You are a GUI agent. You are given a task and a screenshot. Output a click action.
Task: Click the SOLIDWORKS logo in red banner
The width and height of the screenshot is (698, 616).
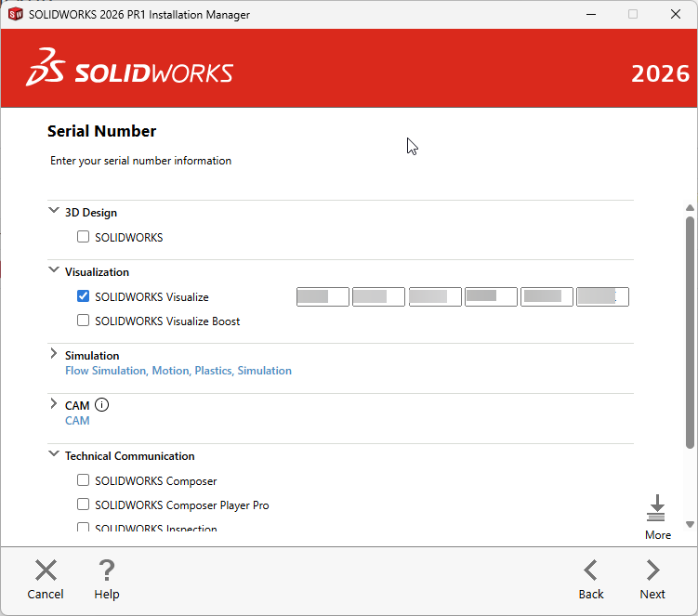tap(129, 68)
